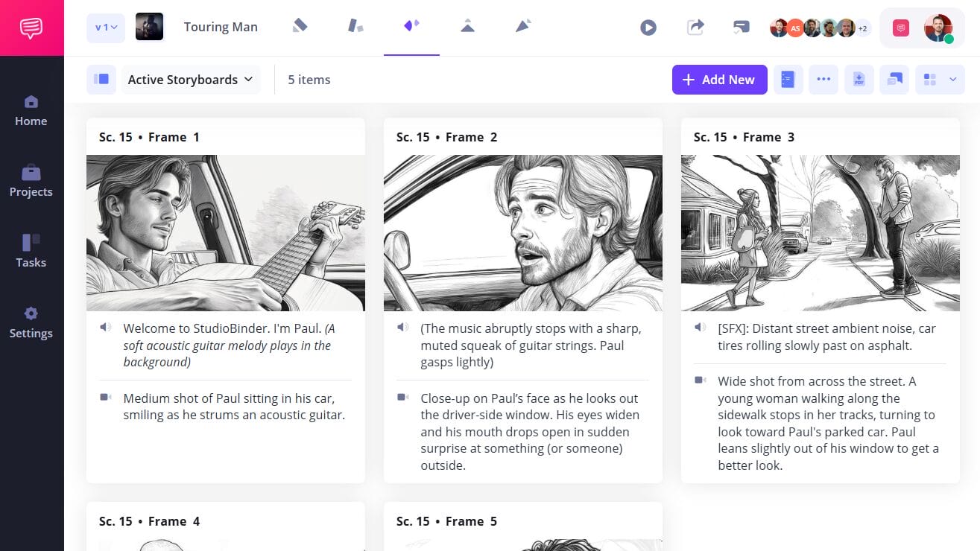Image resolution: width=980 pixels, height=551 pixels.
Task: Click Frame 3 audio speaker icon
Action: point(700,327)
